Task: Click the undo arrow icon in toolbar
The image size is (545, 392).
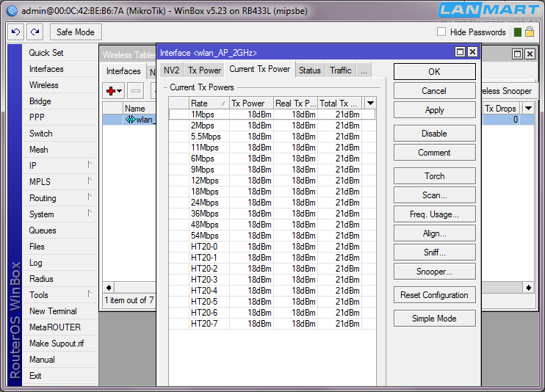Action: 15,32
